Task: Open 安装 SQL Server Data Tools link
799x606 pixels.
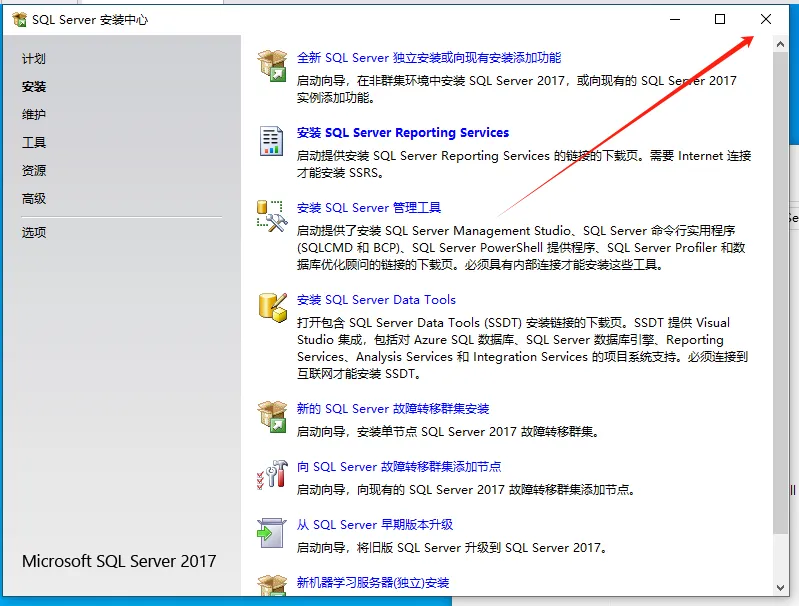Action: [x=376, y=300]
